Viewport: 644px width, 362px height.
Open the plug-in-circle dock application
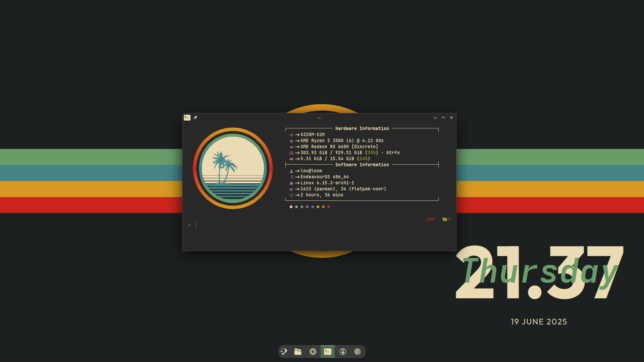pos(343,352)
